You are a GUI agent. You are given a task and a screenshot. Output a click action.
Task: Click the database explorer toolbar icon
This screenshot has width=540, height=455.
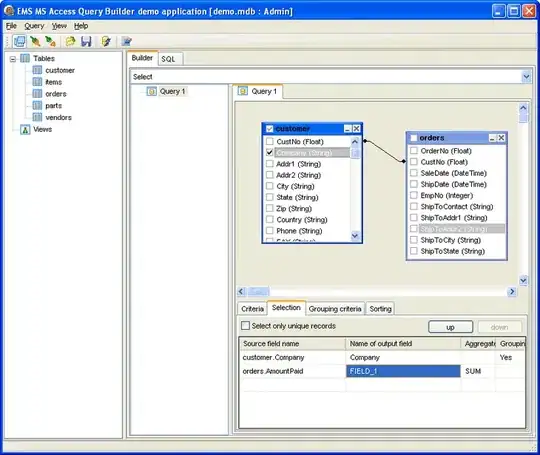(19, 41)
